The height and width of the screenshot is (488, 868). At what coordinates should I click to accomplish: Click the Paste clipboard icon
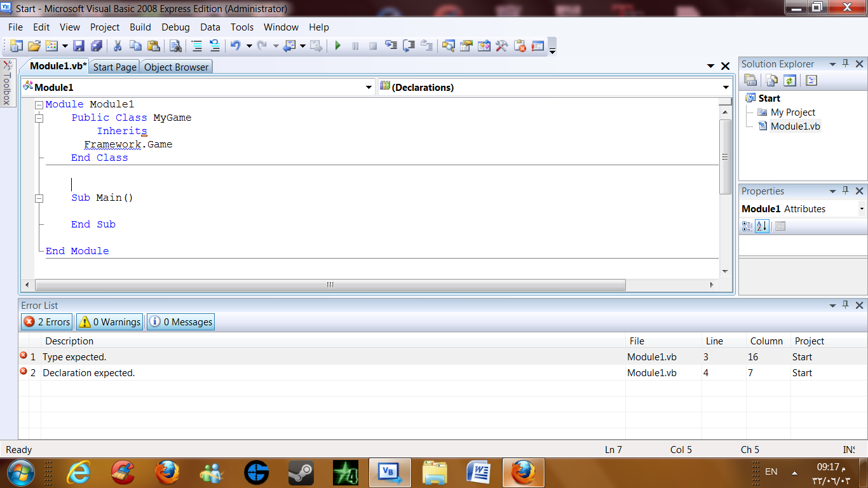click(153, 46)
